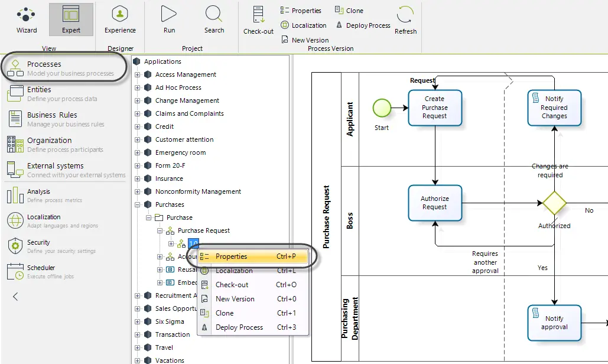The height and width of the screenshot is (364, 608).
Task: Choose Check-out in the context menu
Action: click(253, 285)
